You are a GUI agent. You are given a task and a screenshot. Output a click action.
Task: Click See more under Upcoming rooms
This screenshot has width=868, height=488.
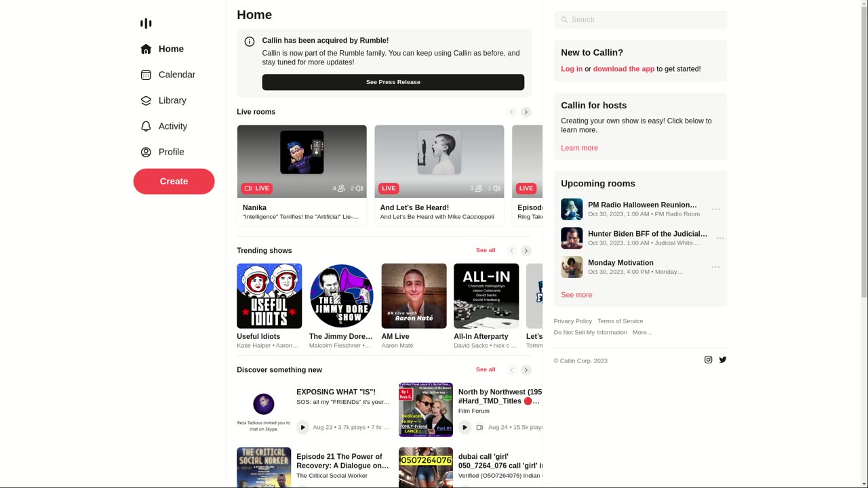(576, 295)
